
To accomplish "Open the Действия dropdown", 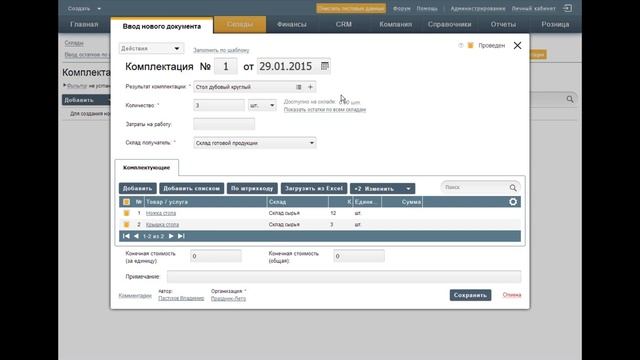I will point(151,48).
